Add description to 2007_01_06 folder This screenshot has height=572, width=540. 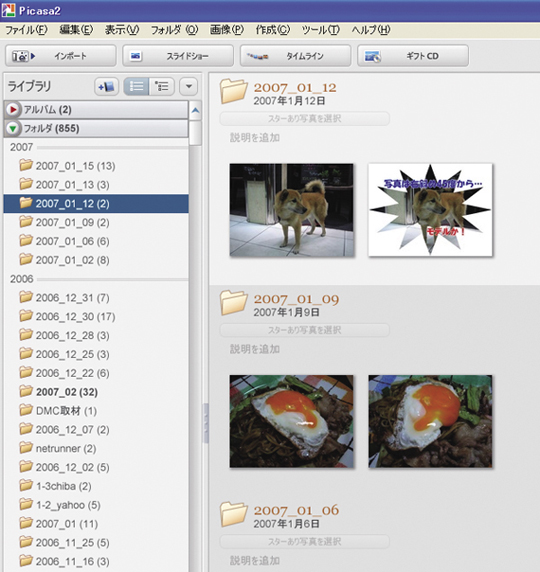pyautogui.click(x=255, y=560)
